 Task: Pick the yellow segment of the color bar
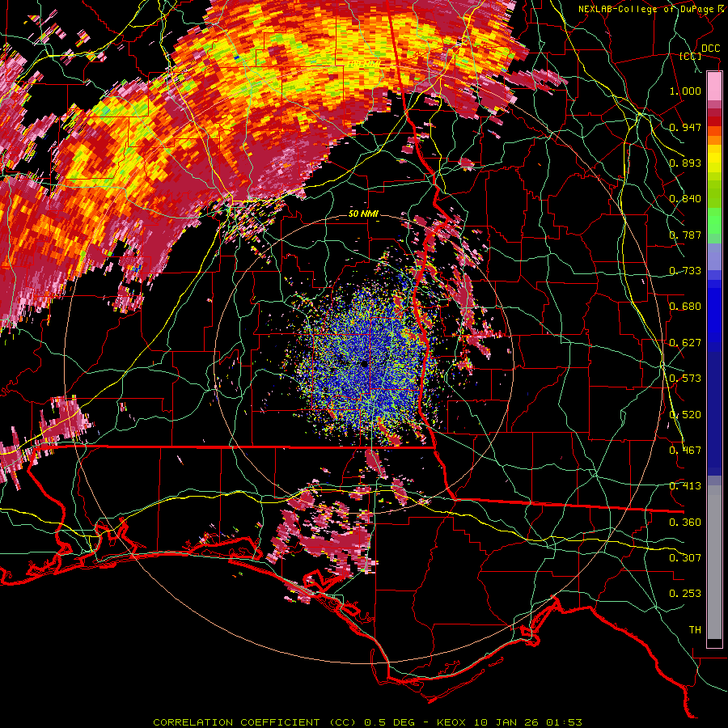click(714, 159)
